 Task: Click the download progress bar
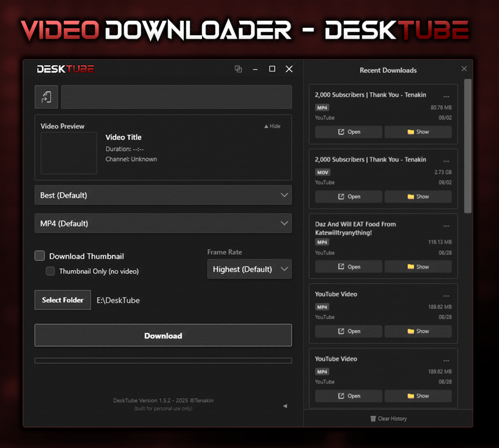[163, 361]
